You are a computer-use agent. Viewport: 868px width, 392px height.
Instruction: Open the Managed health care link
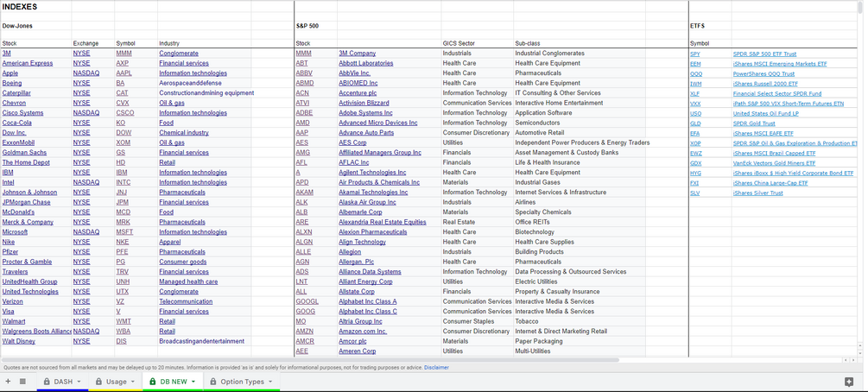pyautogui.click(x=189, y=281)
